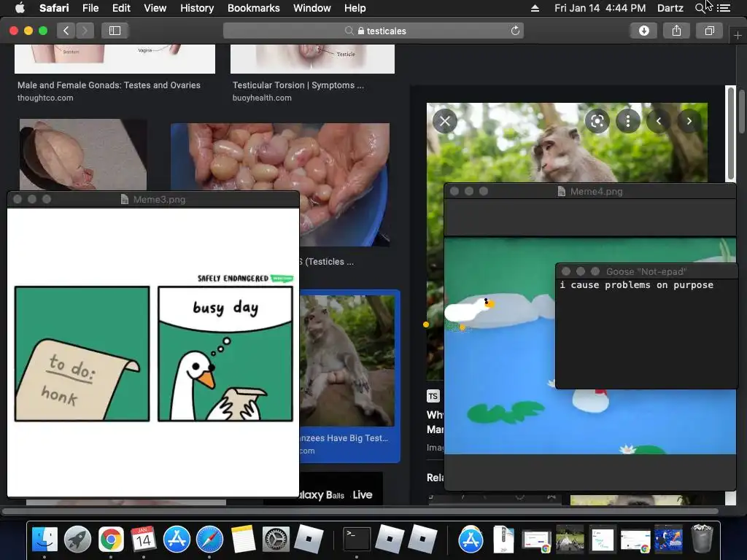Open the History menu
This screenshot has width=747, height=560.
(x=197, y=8)
